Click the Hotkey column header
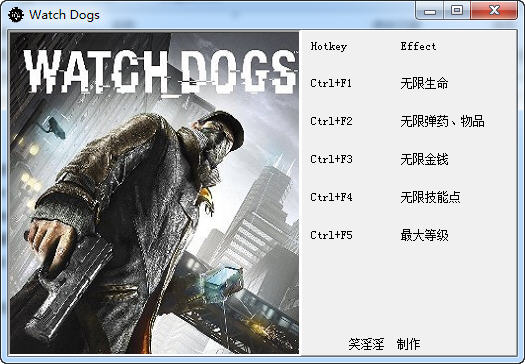The image size is (525, 364). [x=329, y=46]
